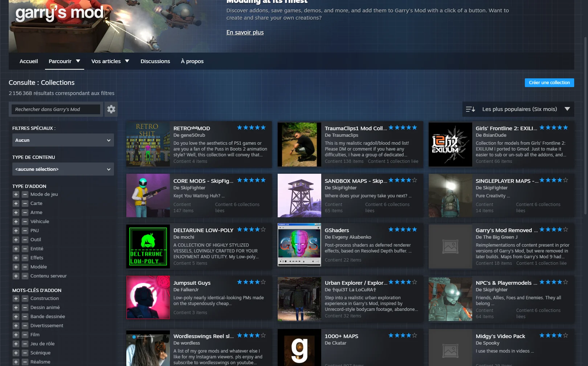Open the Girls' Frontline 2 EXILIUM thumbnail
The image size is (588, 366).
pos(450,144)
